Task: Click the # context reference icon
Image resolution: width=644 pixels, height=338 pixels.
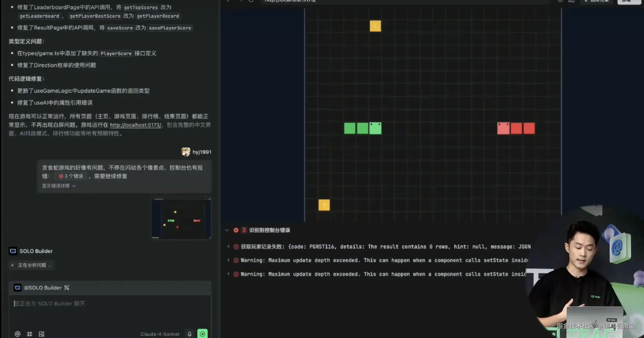Action: point(29,334)
